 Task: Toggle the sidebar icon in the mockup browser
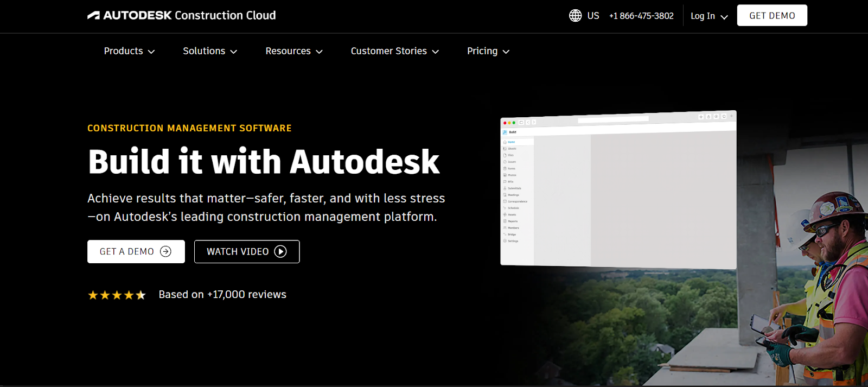point(521,122)
